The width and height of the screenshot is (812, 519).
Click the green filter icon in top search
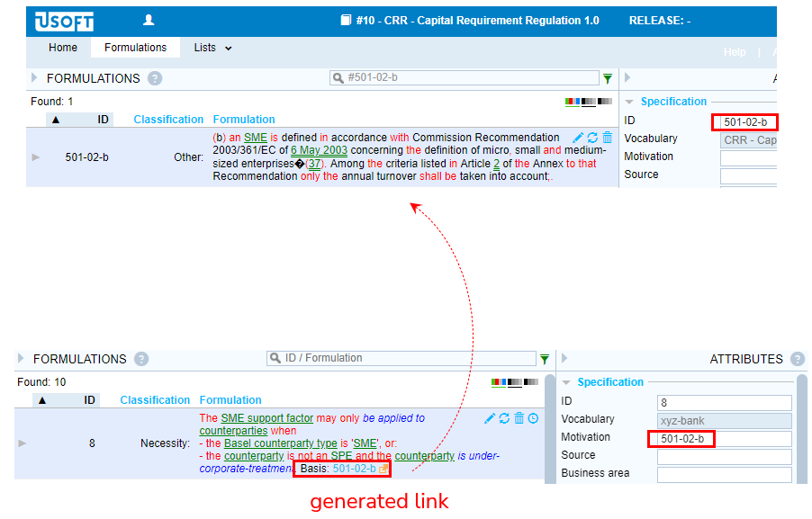(608, 78)
